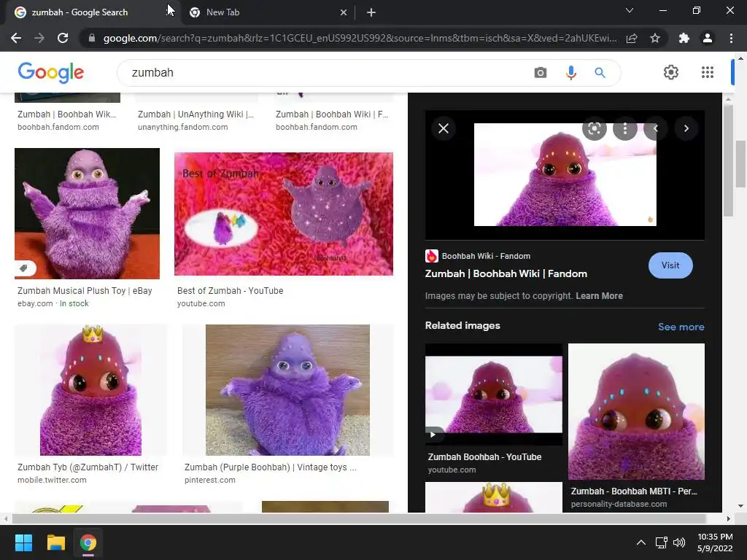Image resolution: width=747 pixels, height=560 pixels.
Task: Click the Google logo
Action: 51,72
